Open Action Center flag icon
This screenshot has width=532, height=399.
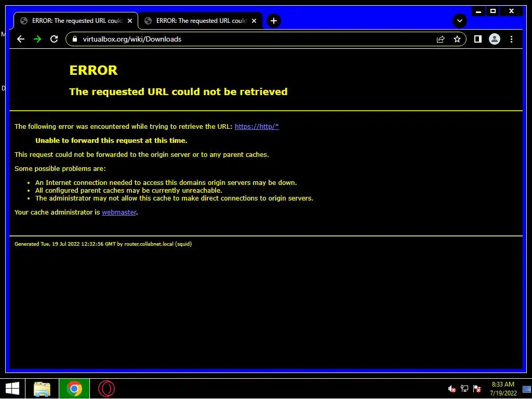click(x=477, y=389)
